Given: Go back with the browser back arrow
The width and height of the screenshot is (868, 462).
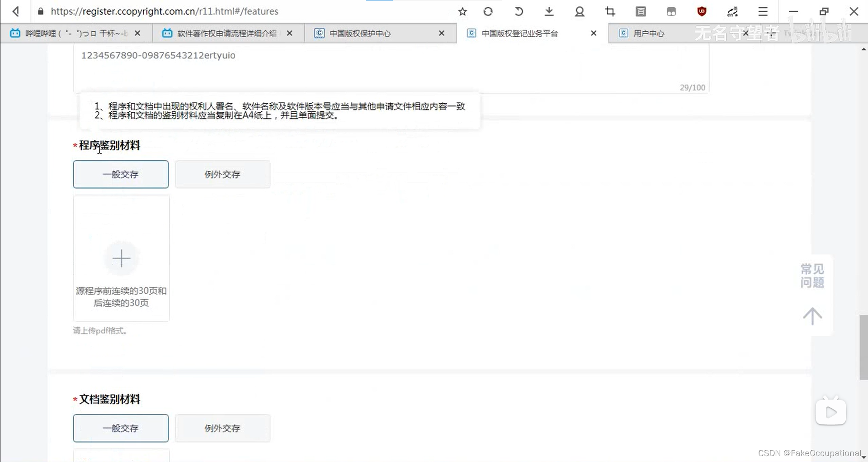Looking at the screenshot, I should [x=16, y=11].
